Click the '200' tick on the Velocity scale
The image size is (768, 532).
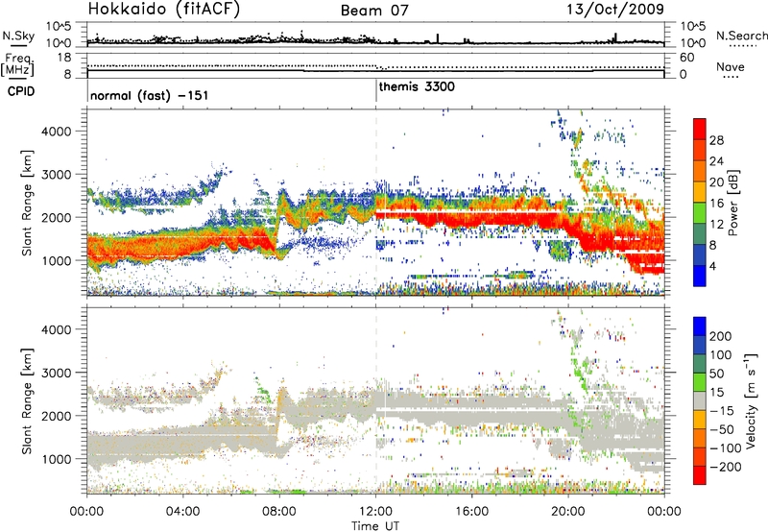(721, 336)
